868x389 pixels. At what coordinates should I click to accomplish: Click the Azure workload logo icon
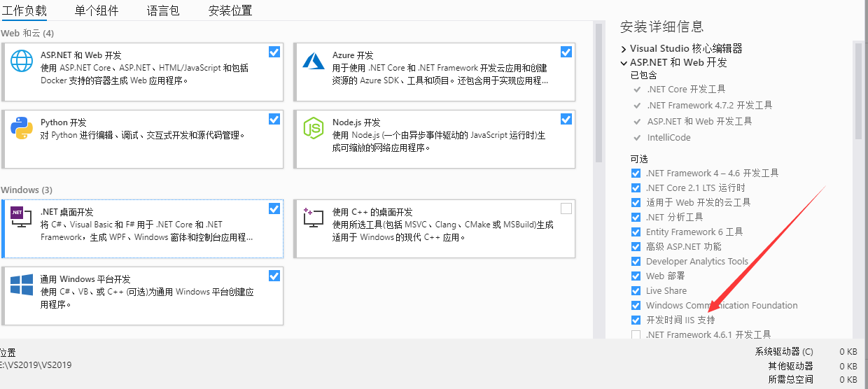coord(314,62)
